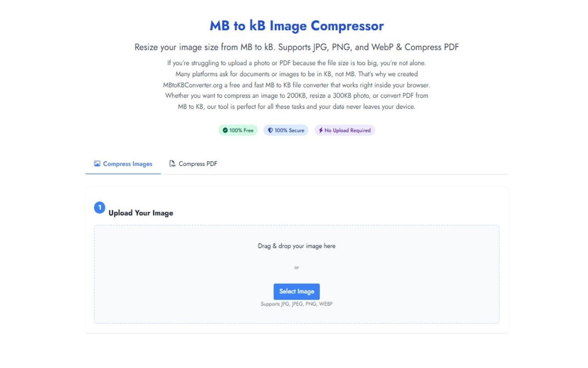Click the lightning bolt icon in No Upload badge
Screen dimensions: 588x368
coord(321,131)
